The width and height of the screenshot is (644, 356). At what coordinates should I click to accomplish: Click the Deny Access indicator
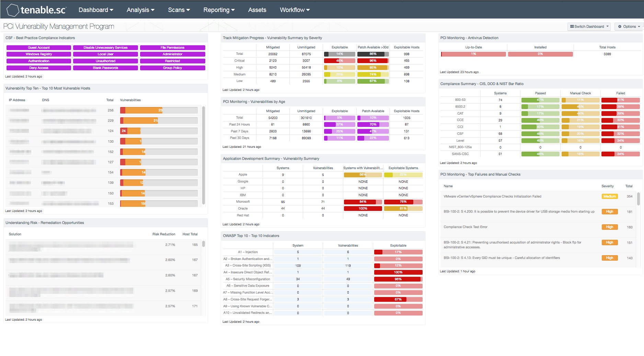pos(39,68)
